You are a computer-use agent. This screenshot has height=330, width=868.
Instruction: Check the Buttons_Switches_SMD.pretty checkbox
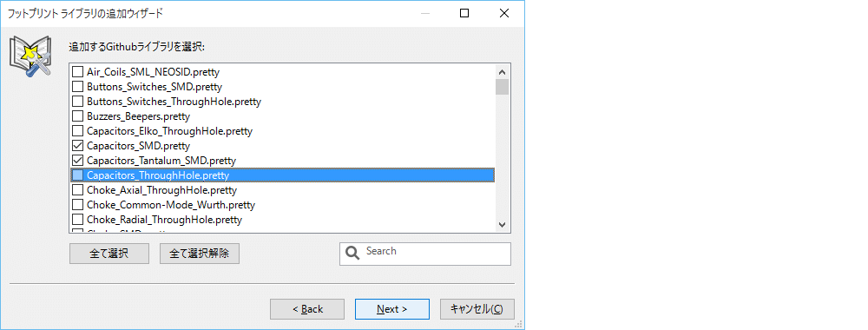pos(77,87)
